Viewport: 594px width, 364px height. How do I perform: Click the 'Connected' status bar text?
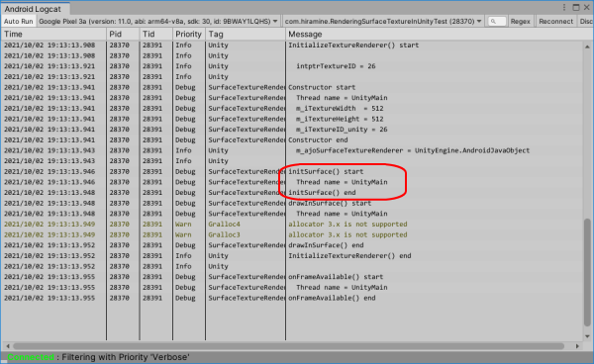click(x=31, y=357)
